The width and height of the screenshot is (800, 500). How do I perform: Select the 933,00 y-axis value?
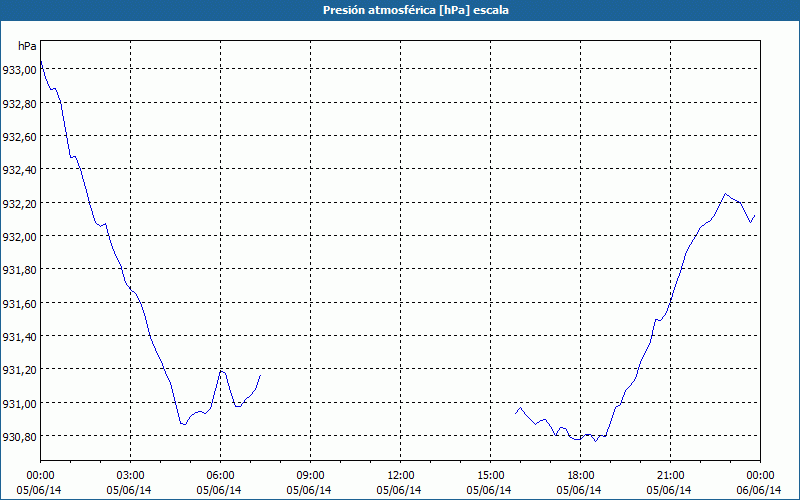pyautogui.click(x=19, y=70)
